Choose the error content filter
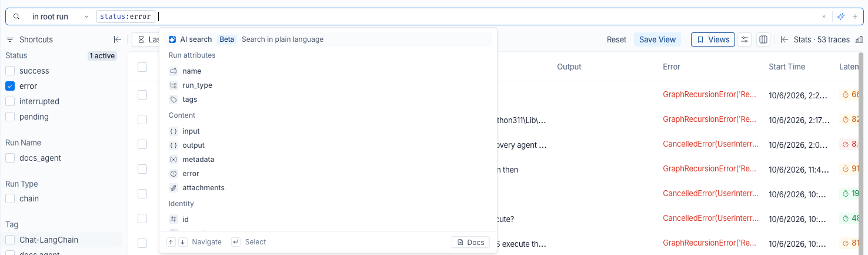Viewport: 868px width, 255px height. pos(328,174)
